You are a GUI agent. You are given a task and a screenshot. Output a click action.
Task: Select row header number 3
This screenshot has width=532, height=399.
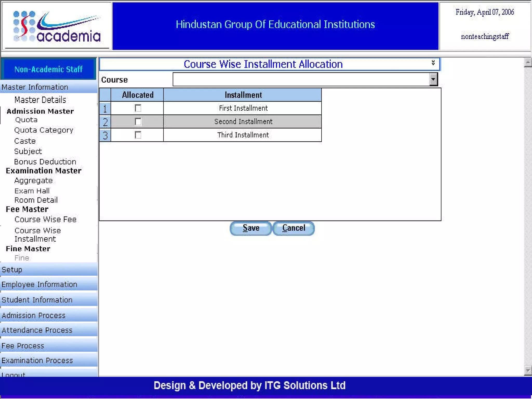pos(105,135)
